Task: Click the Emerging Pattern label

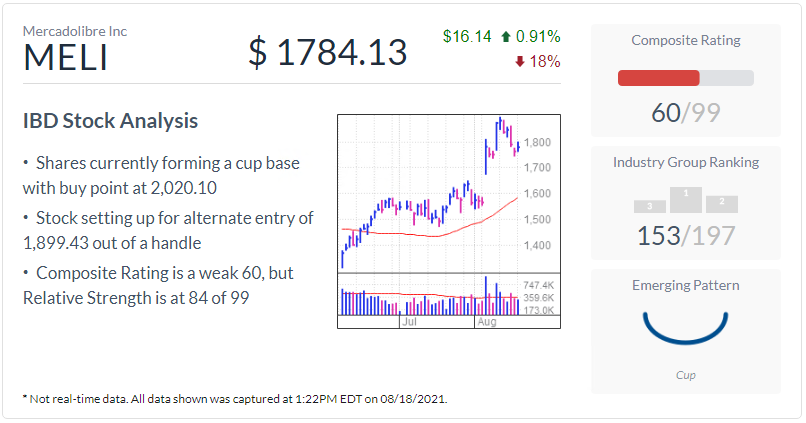Action: (685, 285)
